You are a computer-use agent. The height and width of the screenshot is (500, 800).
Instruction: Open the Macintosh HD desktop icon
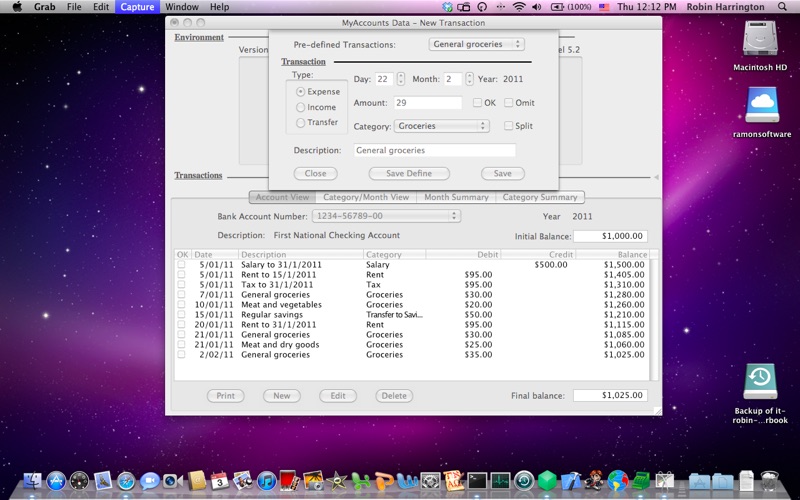[762, 40]
